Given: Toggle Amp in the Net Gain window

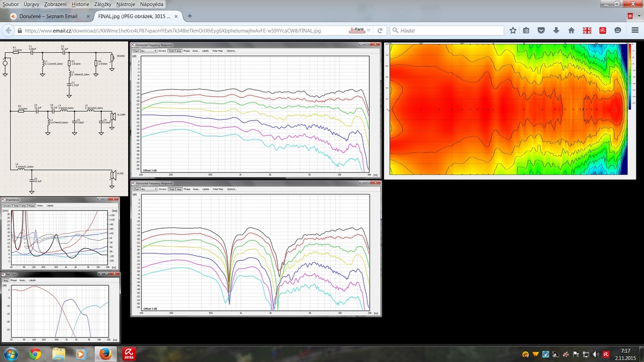Looking at the screenshot, I should pyautogui.click(x=6, y=280).
